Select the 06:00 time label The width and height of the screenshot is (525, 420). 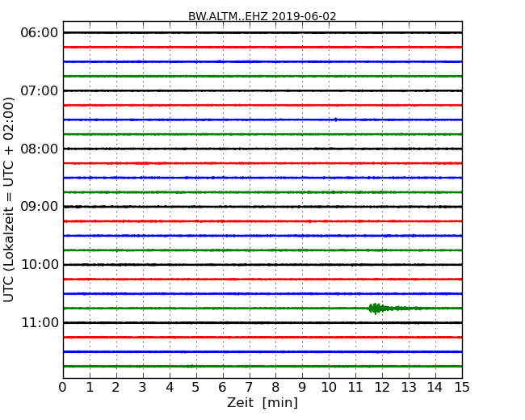pos(40,33)
